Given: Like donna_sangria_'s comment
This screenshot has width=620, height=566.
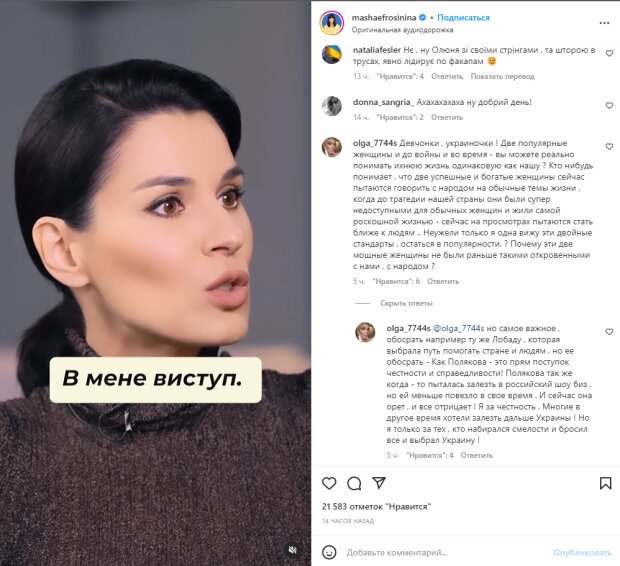Looking at the screenshot, I should (x=609, y=106).
